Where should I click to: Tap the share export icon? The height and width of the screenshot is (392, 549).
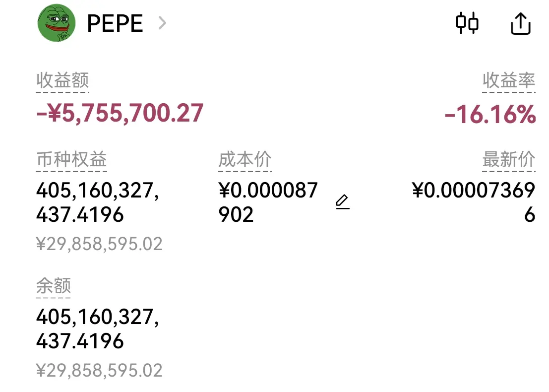coord(521,23)
